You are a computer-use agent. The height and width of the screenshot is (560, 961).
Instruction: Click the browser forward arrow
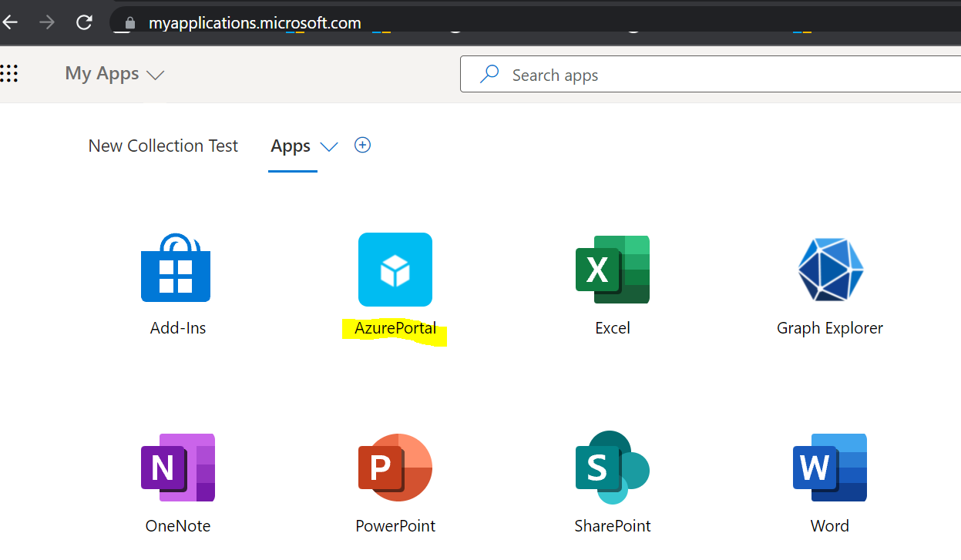point(47,22)
